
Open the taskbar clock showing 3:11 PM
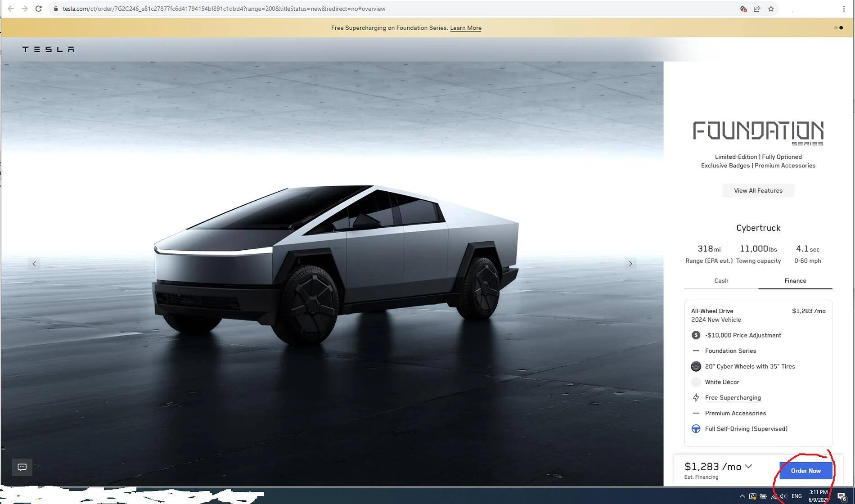tap(818, 496)
